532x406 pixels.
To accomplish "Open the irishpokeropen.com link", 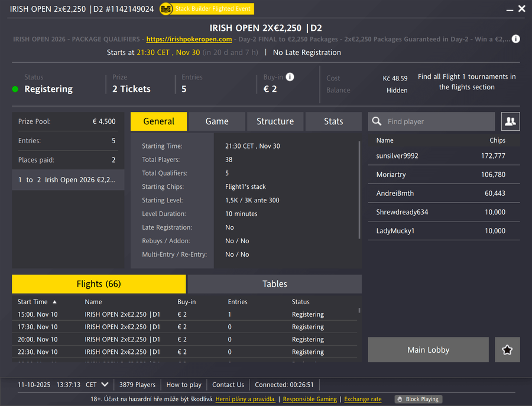I will [189, 39].
